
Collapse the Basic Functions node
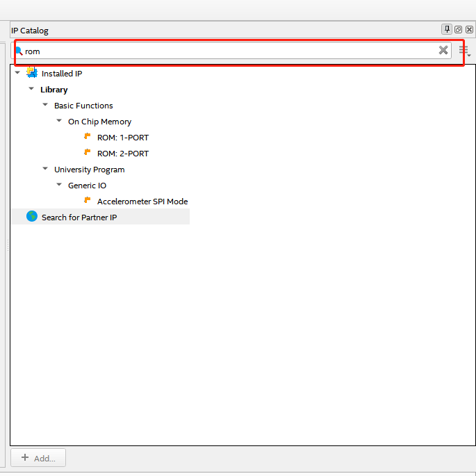pos(45,105)
